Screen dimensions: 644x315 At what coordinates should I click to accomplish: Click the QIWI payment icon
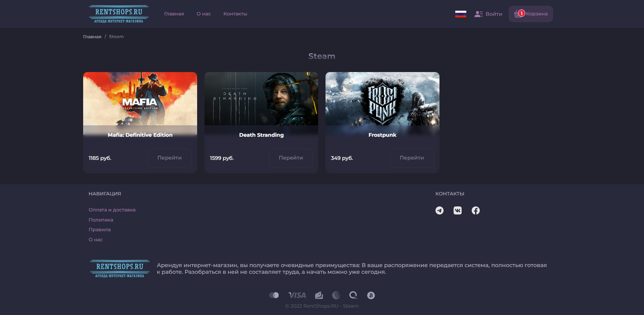[353, 295]
